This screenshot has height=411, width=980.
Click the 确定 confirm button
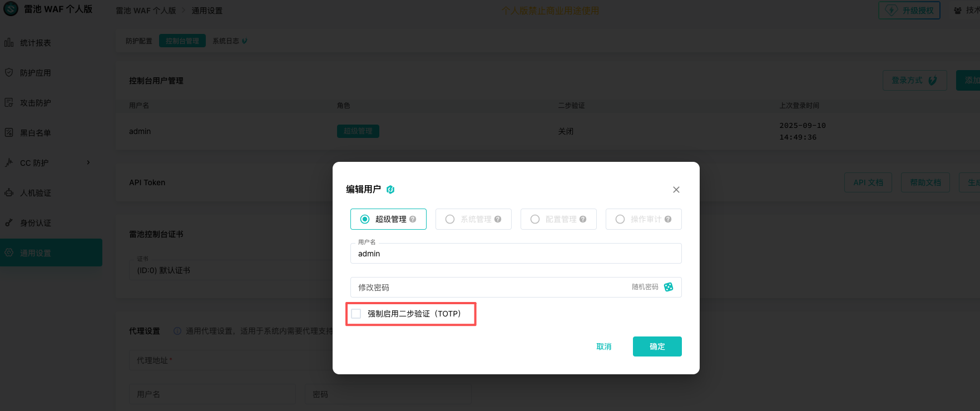pos(657,346)
